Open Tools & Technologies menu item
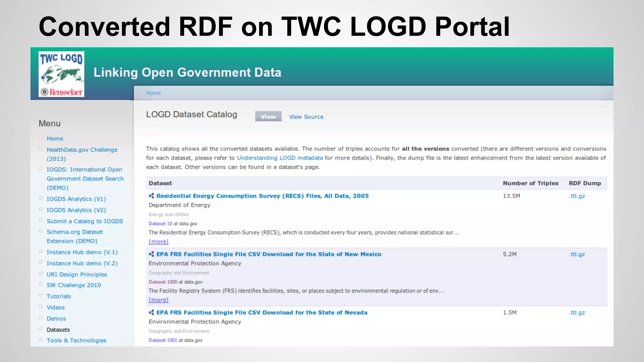The image size is (644, 362). (76, 340)
